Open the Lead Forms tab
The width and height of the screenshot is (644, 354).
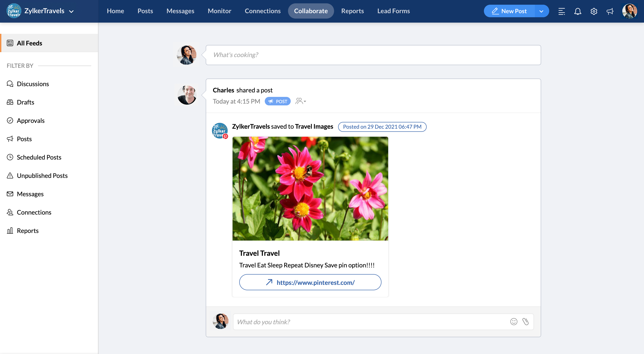click(393, 11)
